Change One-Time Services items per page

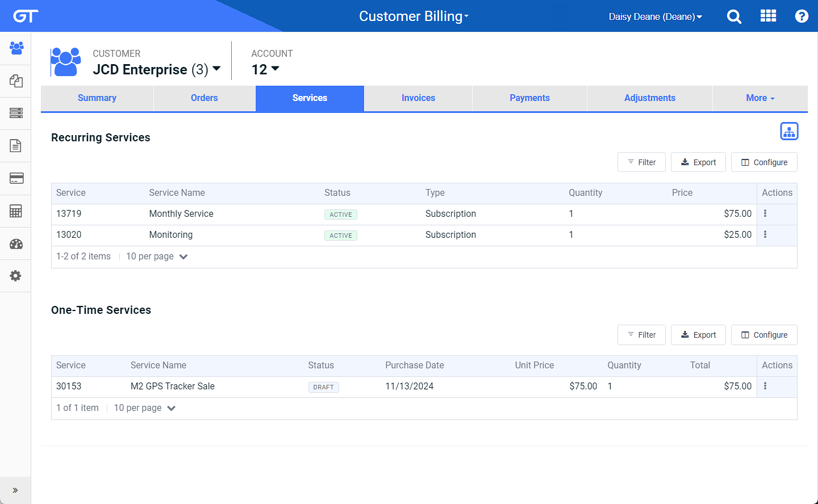(145, 408)
